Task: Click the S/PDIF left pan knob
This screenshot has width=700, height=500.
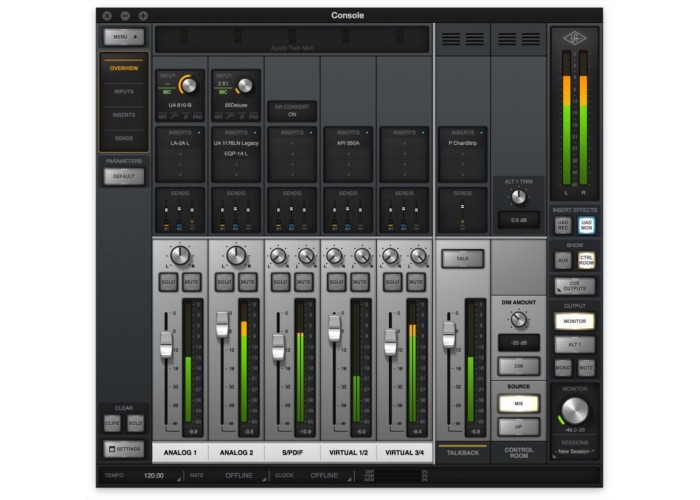Action: (x=278, y=256)
